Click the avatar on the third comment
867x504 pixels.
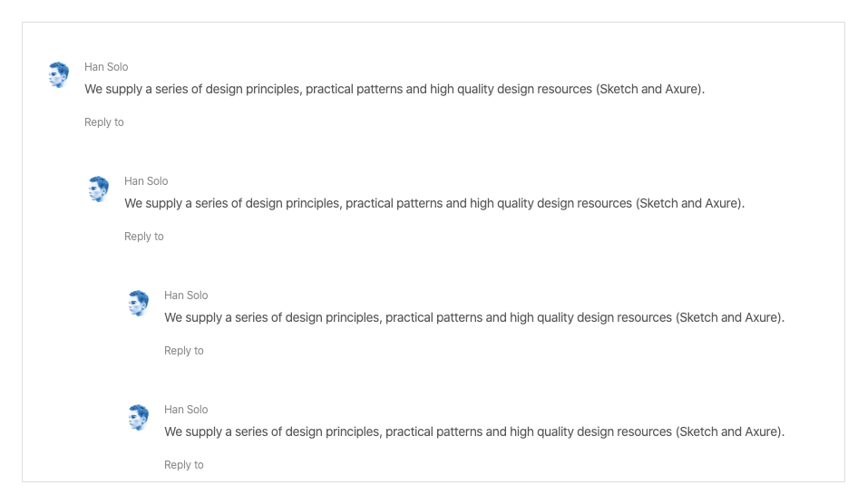139,304
